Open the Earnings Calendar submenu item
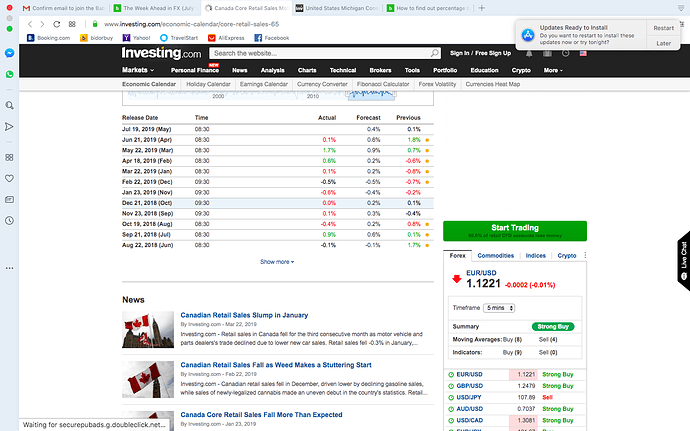 tap(264, 84)
